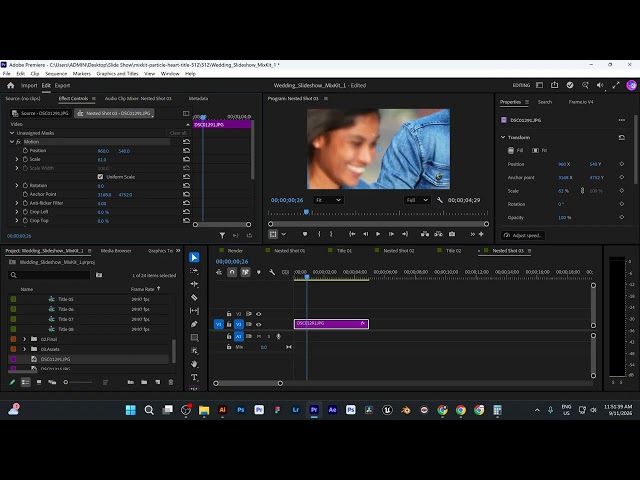Reset the Position parameter
This screenshot has width=640, height=480.
pos(187,151)
